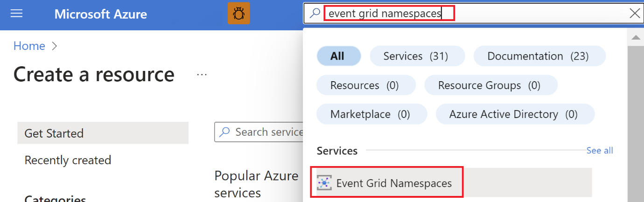Open the Recently created menu item
The image size is (644, 202).
(68, 160)
